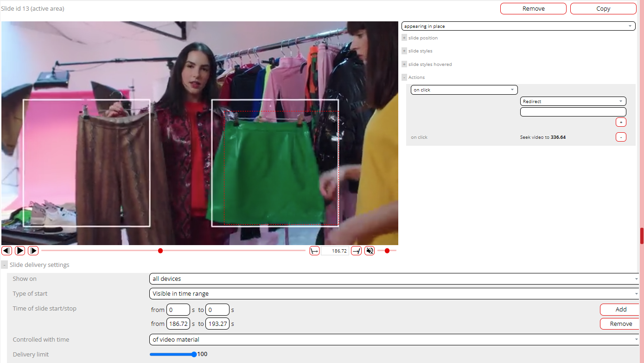Open the 'appearing in place' dropdown
644x363 pixels.
tap(518, 26)
